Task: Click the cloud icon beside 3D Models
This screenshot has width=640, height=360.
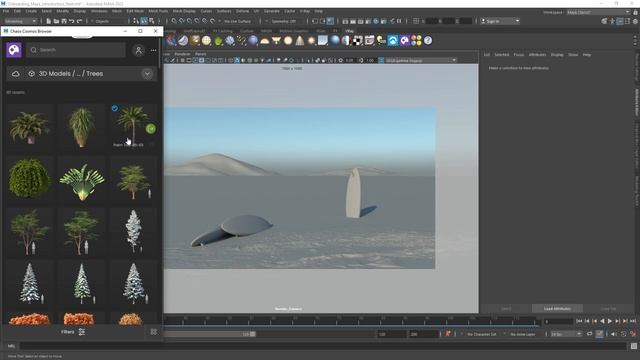Action: [16, 74]
